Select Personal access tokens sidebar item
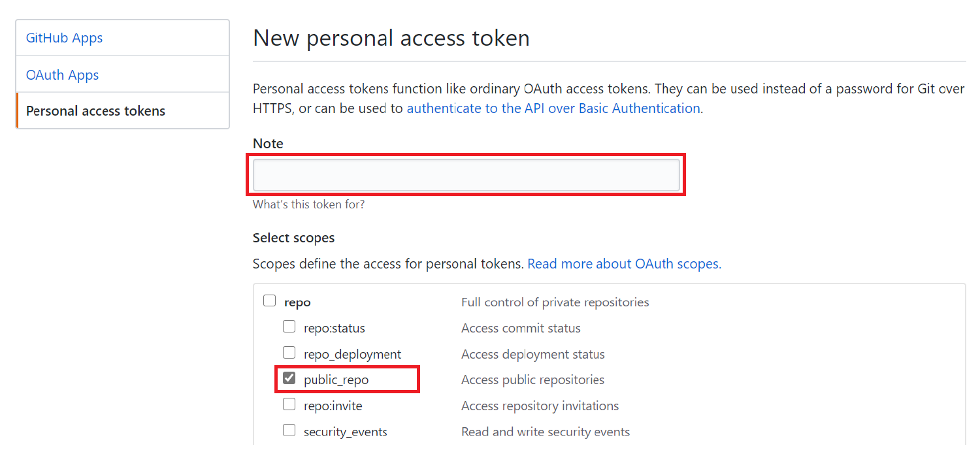Viewport: 980px width, 469px height. point(95,111)
